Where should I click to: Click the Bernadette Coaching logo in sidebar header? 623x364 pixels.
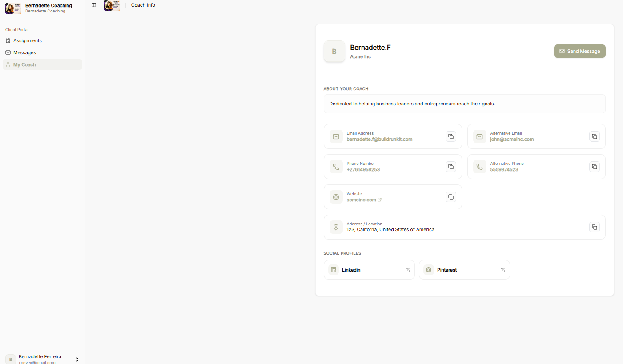pos(13,8)
